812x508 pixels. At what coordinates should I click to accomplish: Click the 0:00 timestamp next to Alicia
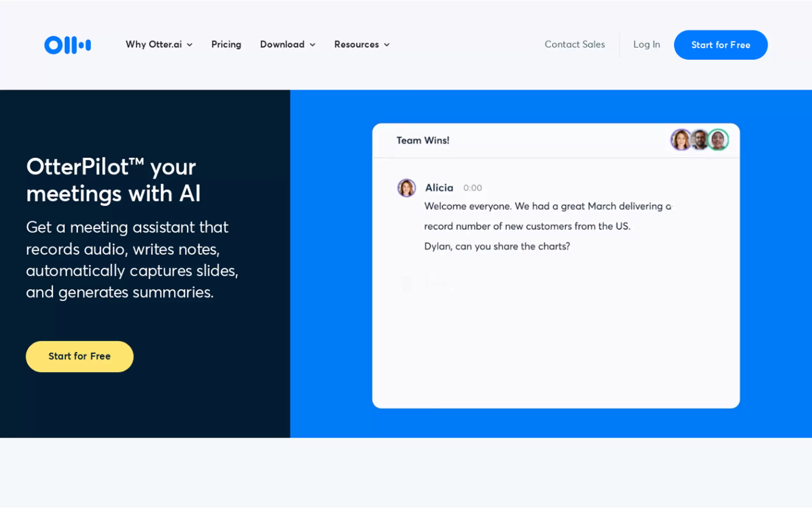[472, 188]
